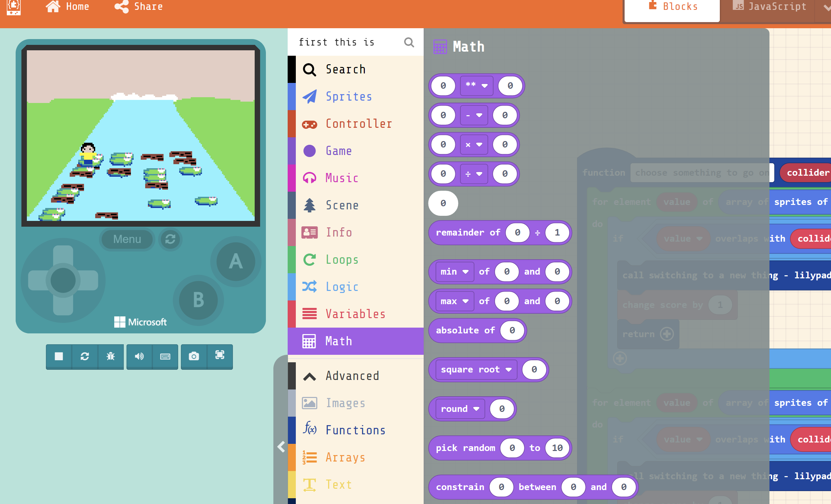Select the Math category
This screenshot has width=831, height=504.
(356, 341)
